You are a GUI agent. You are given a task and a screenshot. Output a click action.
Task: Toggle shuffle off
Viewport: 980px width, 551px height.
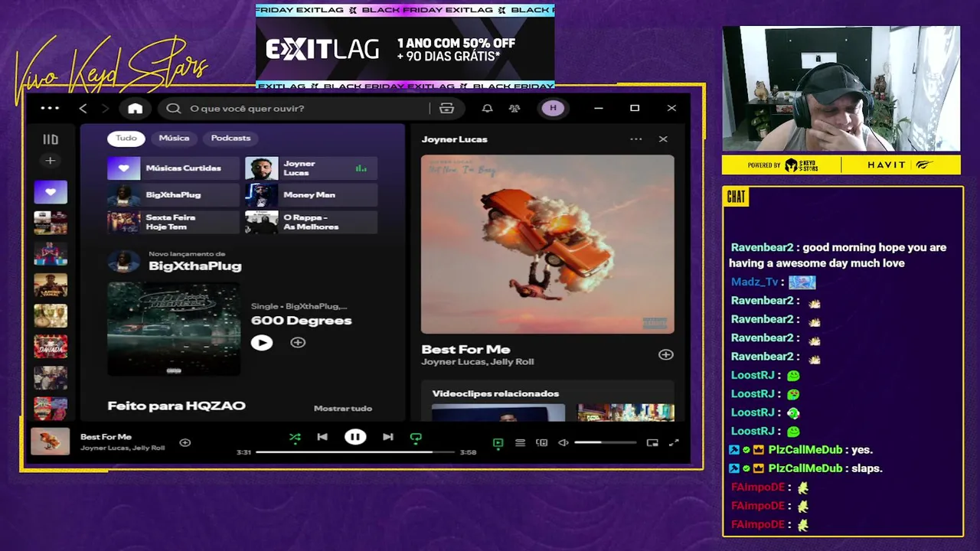point(295,438)
